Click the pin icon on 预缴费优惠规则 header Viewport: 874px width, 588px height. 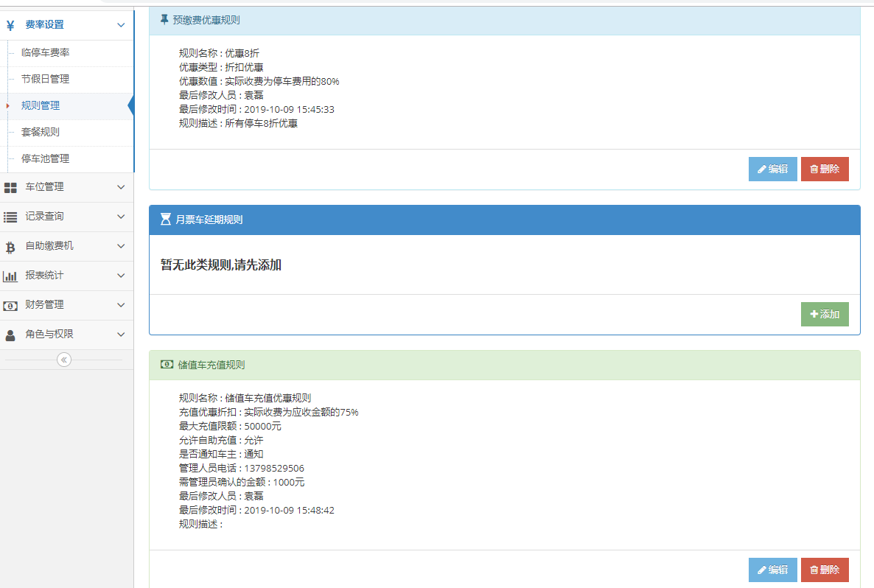tap(164, 20)
